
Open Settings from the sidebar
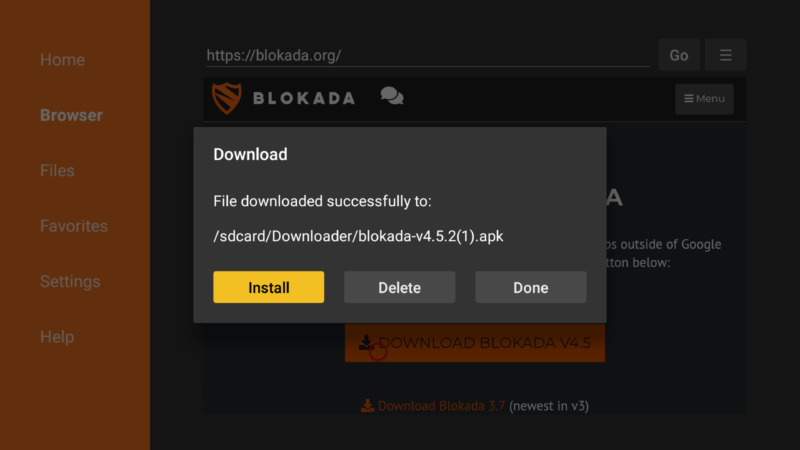(70, 282)
